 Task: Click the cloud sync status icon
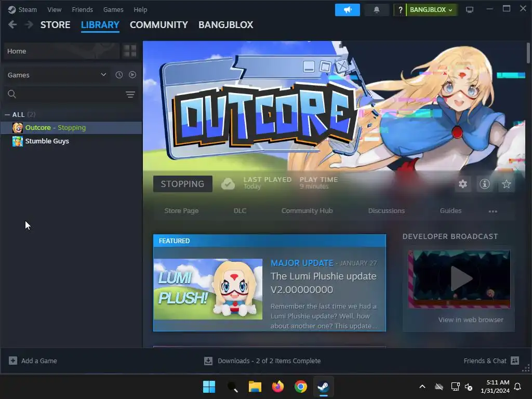(228, 184)
